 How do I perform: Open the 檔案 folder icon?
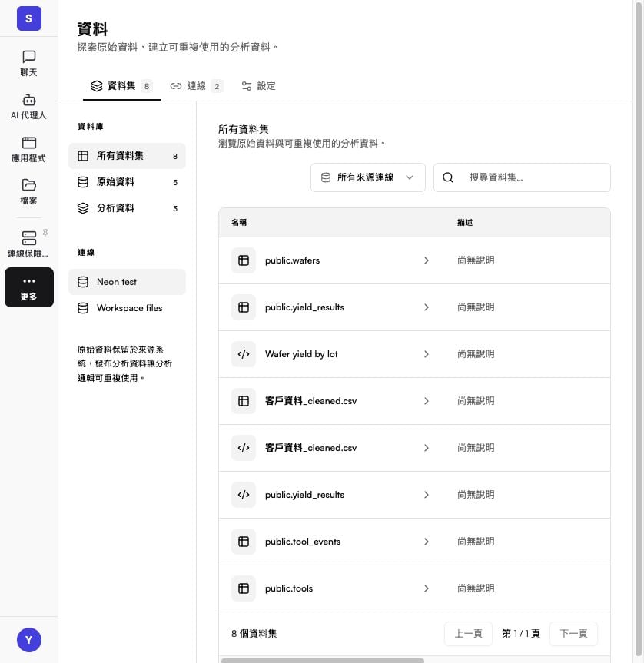click(x=28, y=185)
